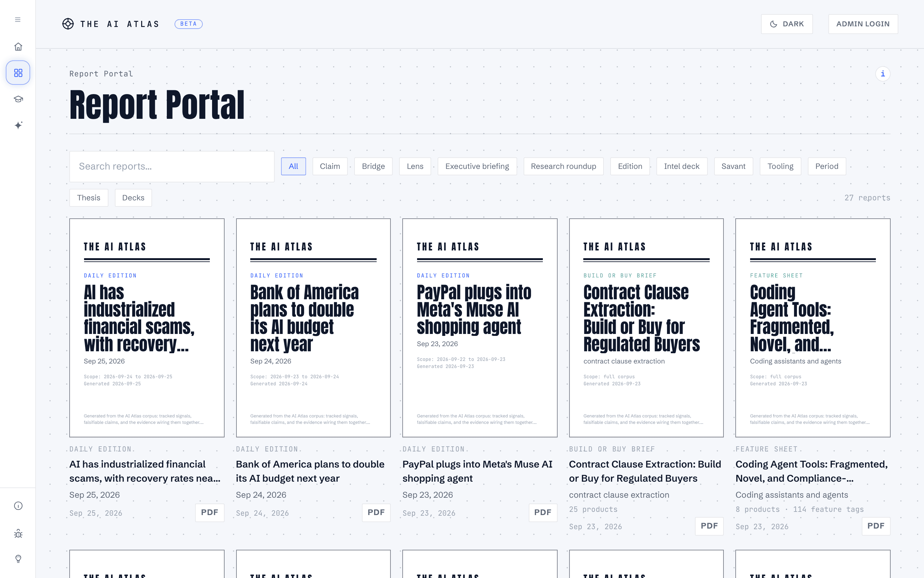Screen dimensions: 924x578
Task: Filter reports by Tooling
Action: [x=780, y=166]
